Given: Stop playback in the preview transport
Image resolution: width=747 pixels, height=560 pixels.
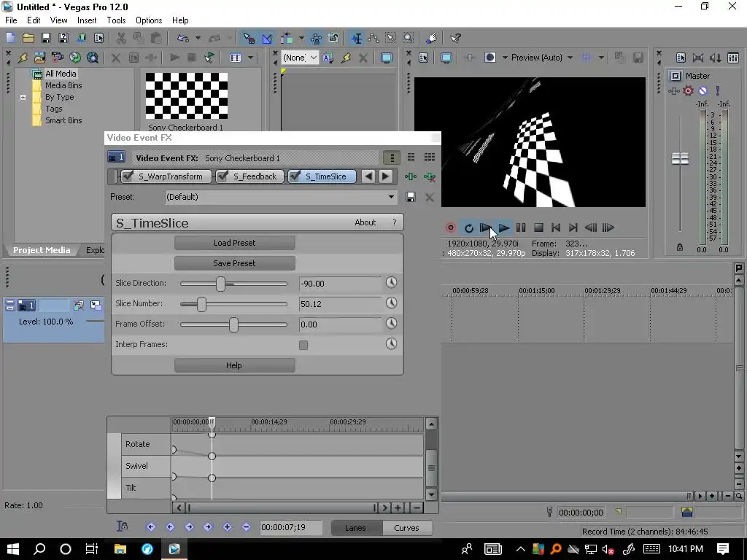Looking at the screenshot, I should pos(538,227).
